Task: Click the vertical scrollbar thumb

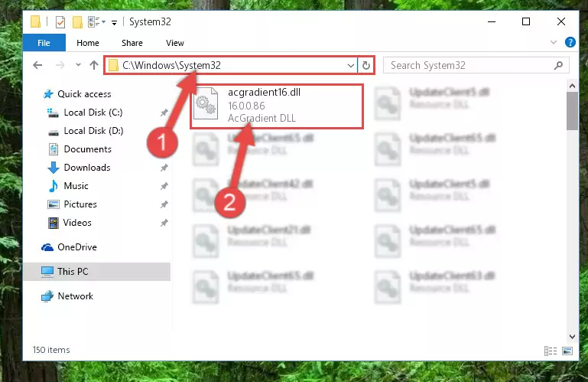Action: (x=572, y=111)
